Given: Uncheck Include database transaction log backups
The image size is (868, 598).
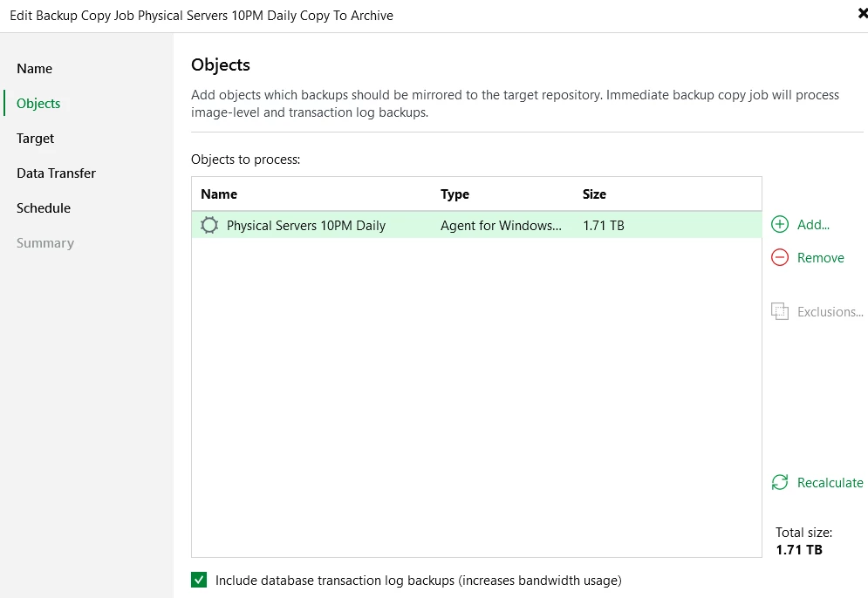Looking at the screenshot, I should pyautogui.click(x=200, y=580).
